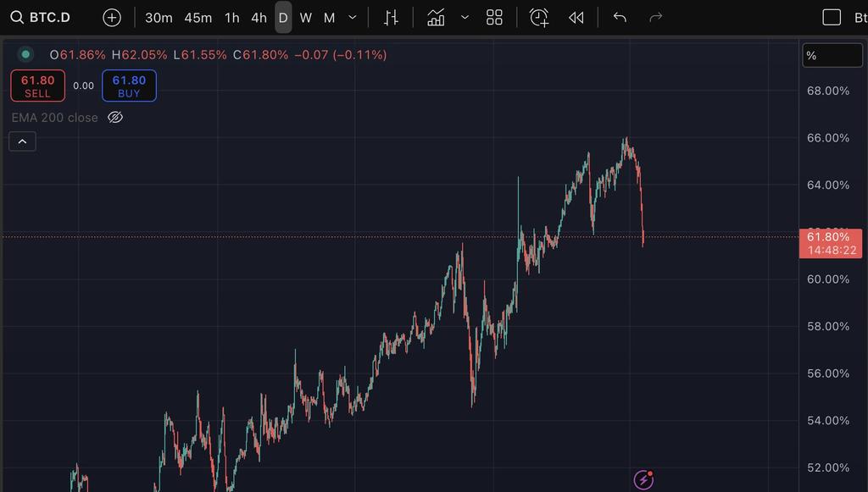Click the 66.00% price axis label
The height and width of the screenshot is (492, 868).
click(828, 138)
